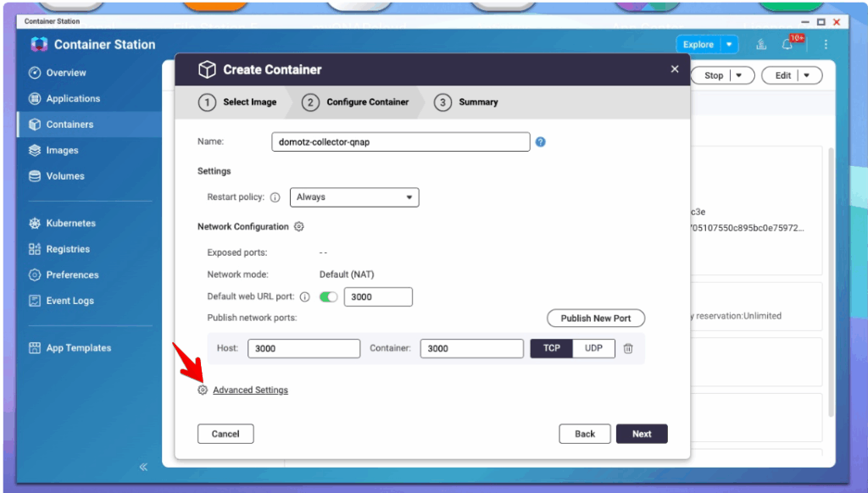Click the Advanced Settings link
Viewport: 868px width, 493px height.
tap(250, 391)
